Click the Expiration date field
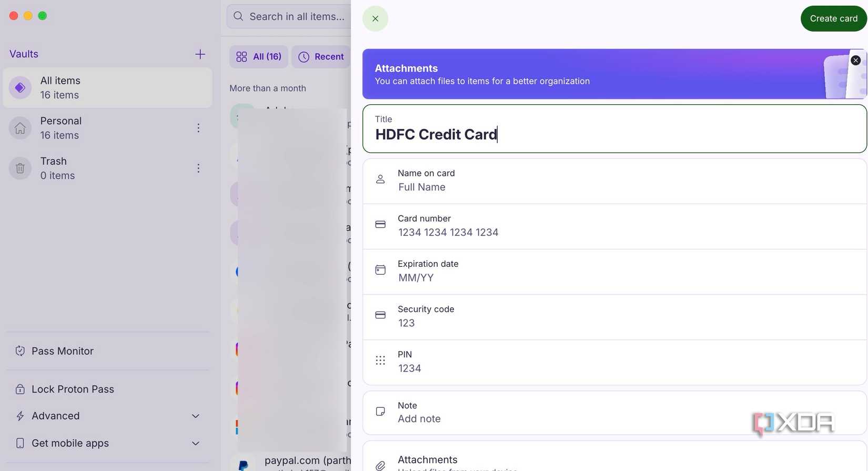 point(614,272)
